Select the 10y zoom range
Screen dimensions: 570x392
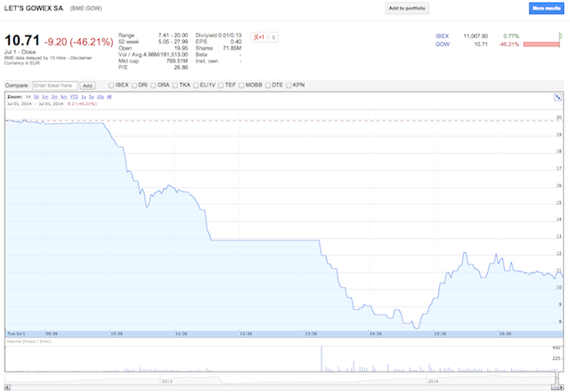(x=101, y=97)
